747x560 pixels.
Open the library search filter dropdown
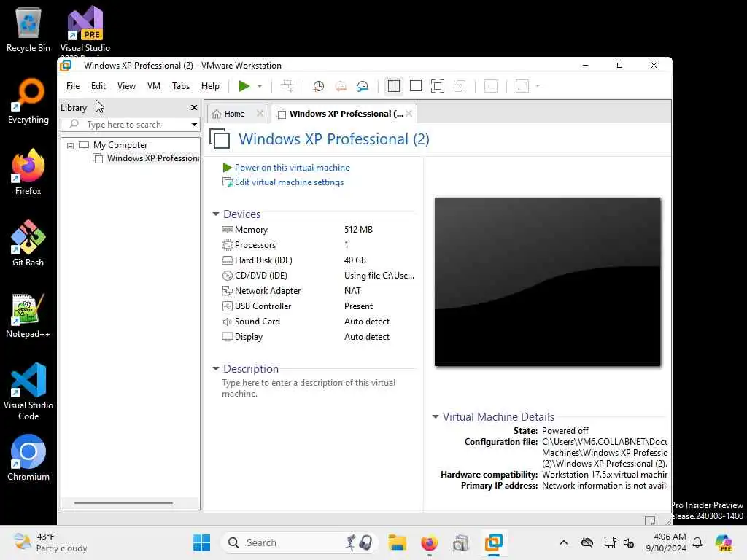pos(194,125)
